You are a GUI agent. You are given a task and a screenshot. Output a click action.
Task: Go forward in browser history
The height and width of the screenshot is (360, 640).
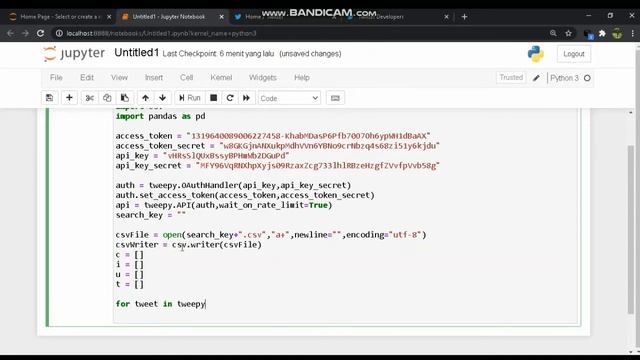[x=25, y=33]
